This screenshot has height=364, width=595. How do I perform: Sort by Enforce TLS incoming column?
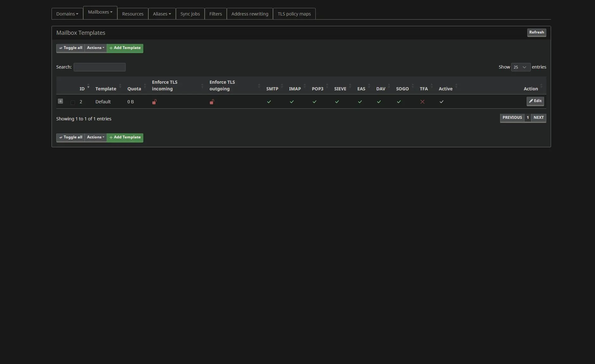point(177,86)
